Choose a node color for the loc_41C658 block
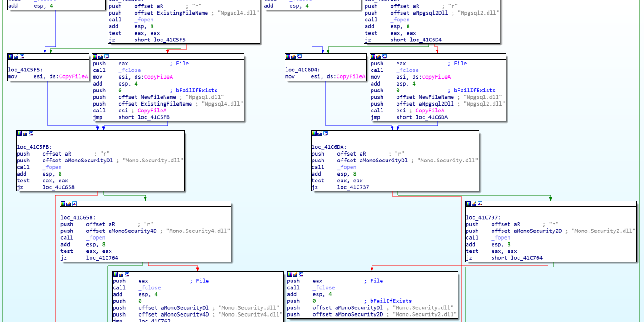This screenshot has height=322, width=644. (64, 204)
